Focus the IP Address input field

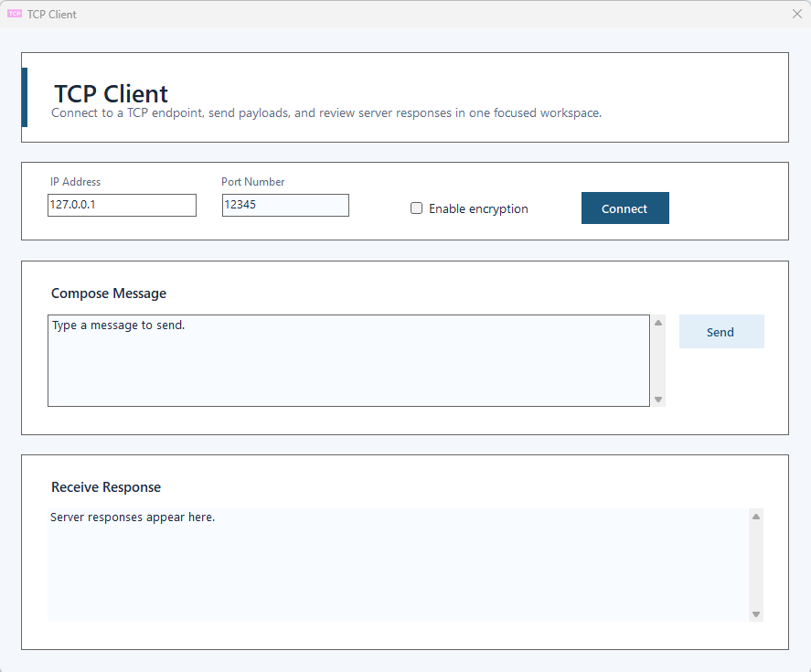click(x=123, y=205)
